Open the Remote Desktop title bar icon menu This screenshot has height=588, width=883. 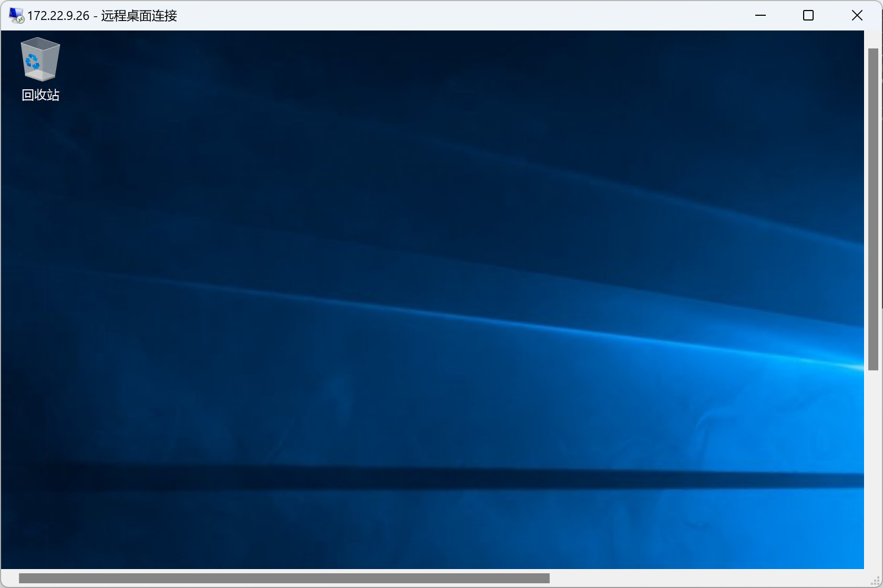click(x=16, y=16)
